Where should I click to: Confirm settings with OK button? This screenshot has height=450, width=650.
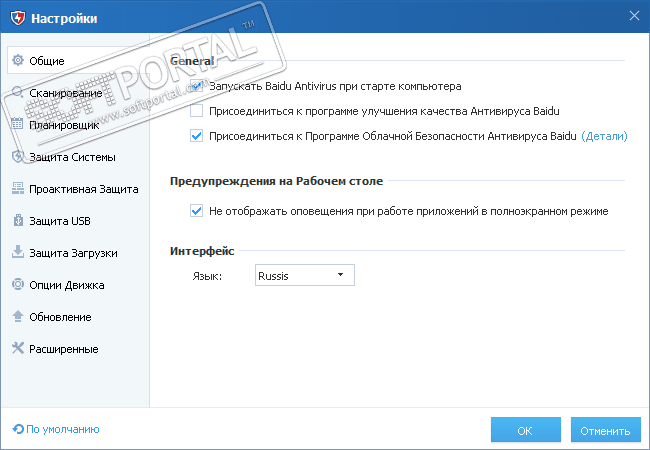(525, 430)
